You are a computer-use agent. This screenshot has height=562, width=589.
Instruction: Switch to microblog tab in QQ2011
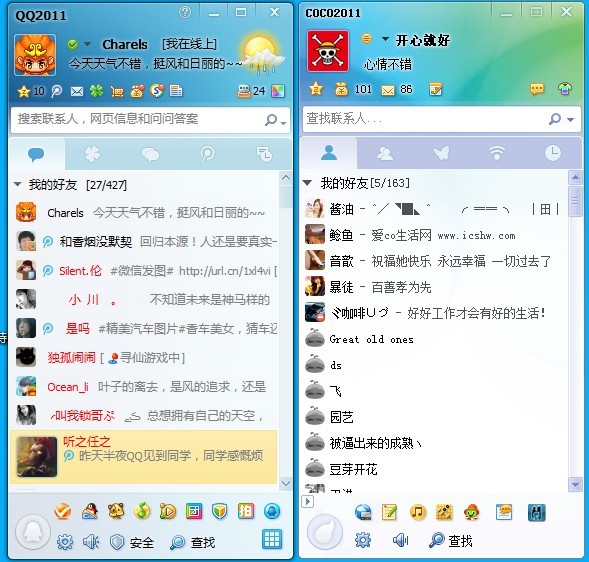click(x=207, y=154)
